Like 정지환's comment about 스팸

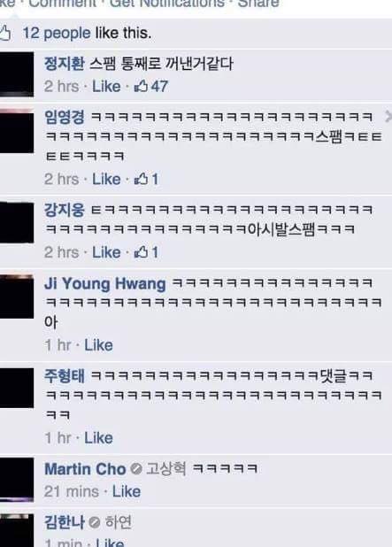106,87
